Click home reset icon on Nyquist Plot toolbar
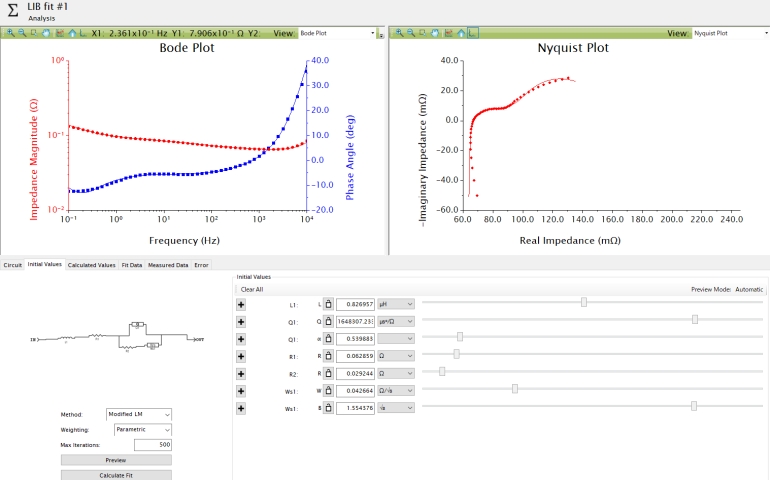This screenshot has width=770, height=480. coord(461,33)
